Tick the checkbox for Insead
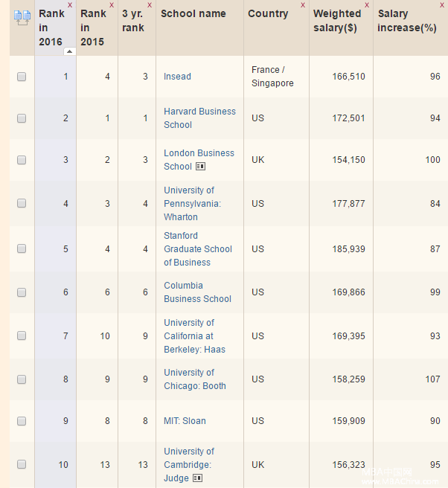This screenshot has width=448, height=488. tap(22, 77)
